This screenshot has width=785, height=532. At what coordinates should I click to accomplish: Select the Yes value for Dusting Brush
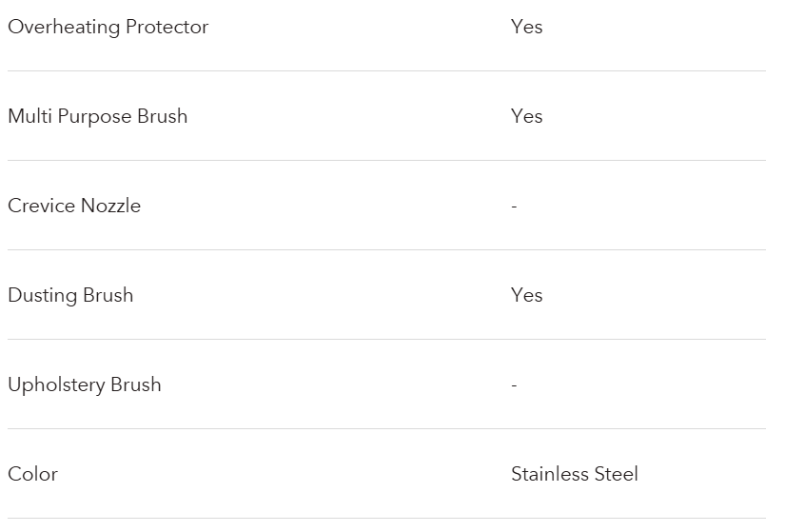click(x=526, y=295)
